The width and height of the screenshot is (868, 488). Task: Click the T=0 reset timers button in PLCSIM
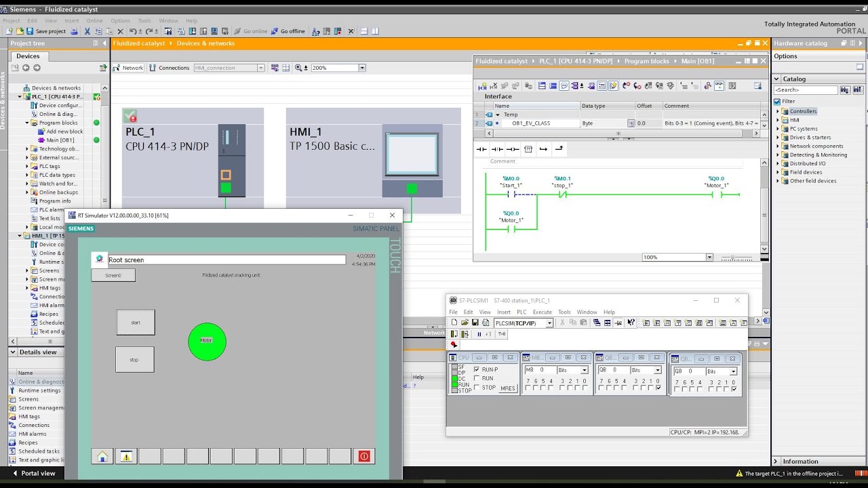[x=502, y=334]
